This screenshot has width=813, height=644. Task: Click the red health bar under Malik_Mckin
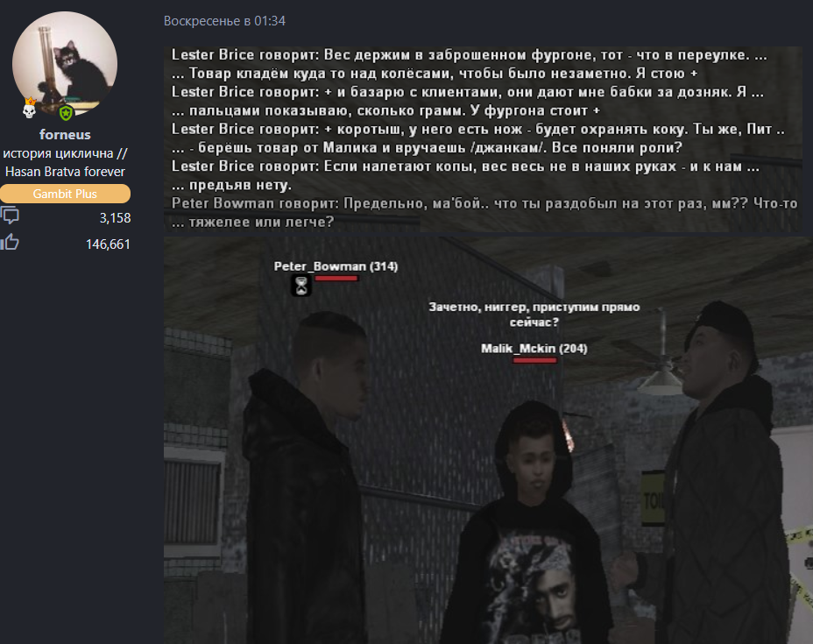coord(534,360)
